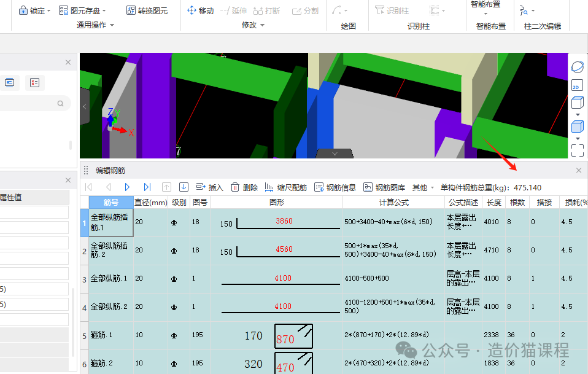This screenshot has height=374, width=588.
Task: Click the 直径(mm) column header
Action: (151, 202)
